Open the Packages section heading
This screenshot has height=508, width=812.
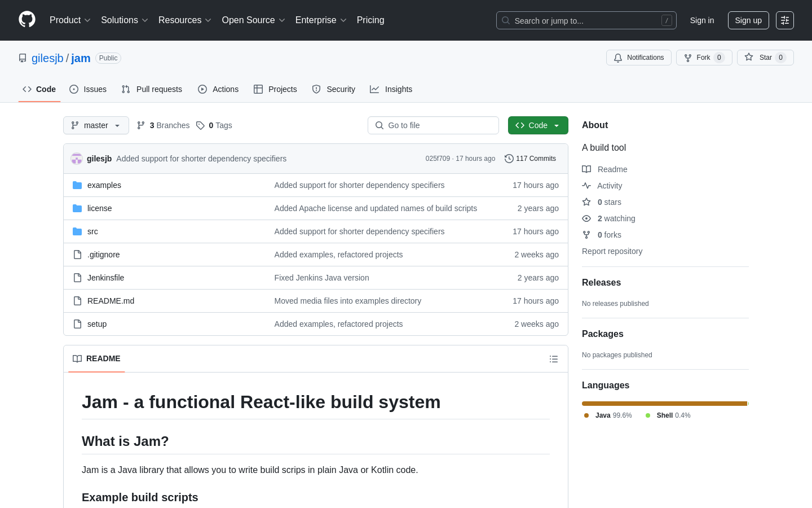point(602,334)
